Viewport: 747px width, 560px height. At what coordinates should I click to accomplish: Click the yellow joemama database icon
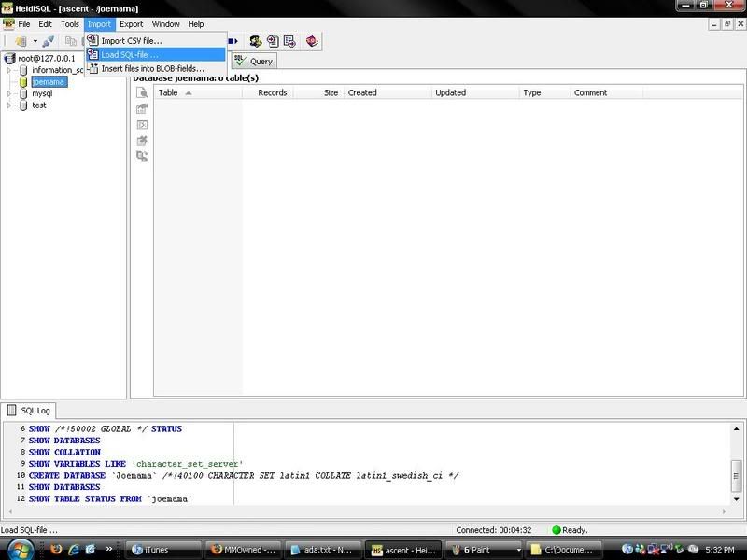[22, 82]
